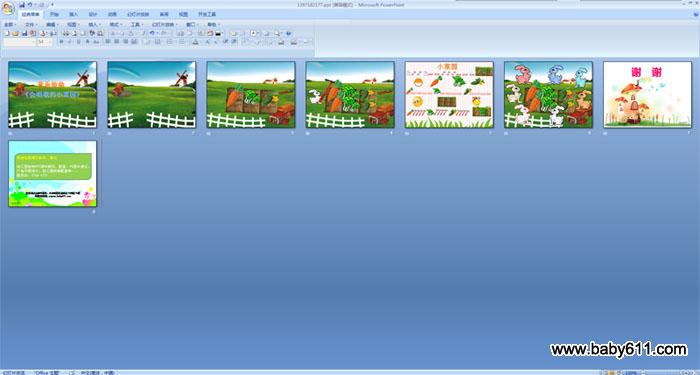Expand the 文件 classic menu dropdown

tap(31, 25)
